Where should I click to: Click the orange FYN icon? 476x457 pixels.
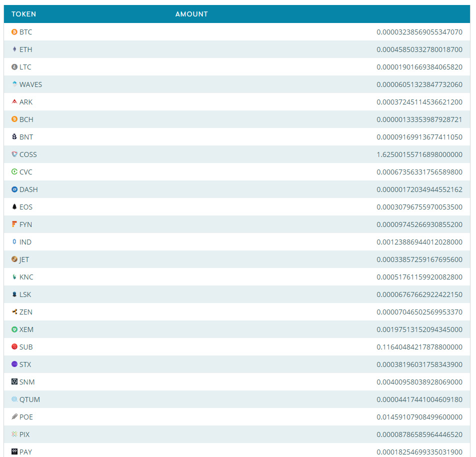[14, 224]
